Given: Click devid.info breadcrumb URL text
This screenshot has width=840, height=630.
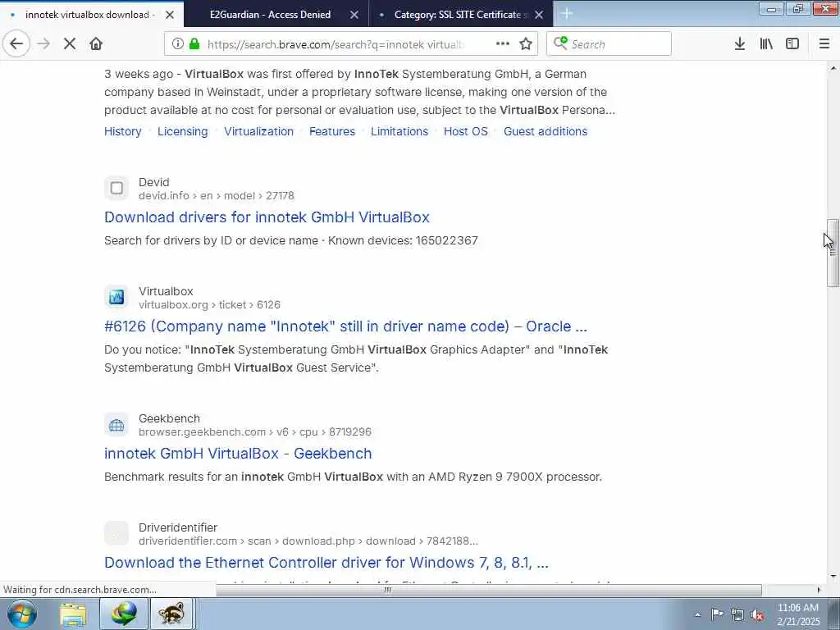Looking at the screenshot, I should point(217,195).
